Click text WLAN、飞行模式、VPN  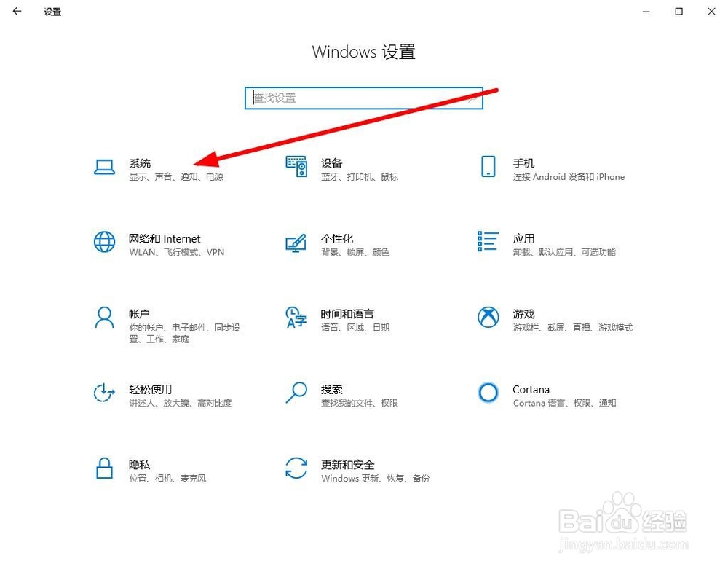[x=176, y=252]
